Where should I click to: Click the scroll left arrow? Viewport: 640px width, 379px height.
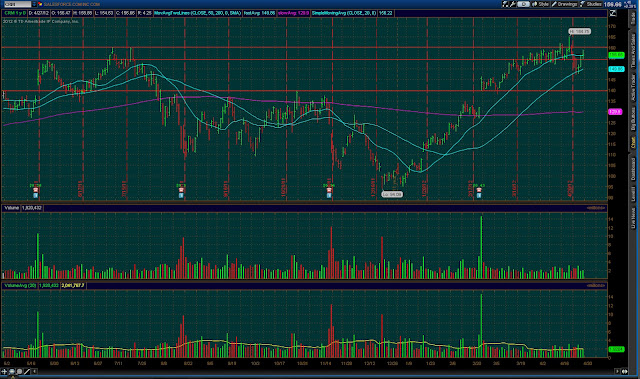point(35,372)
